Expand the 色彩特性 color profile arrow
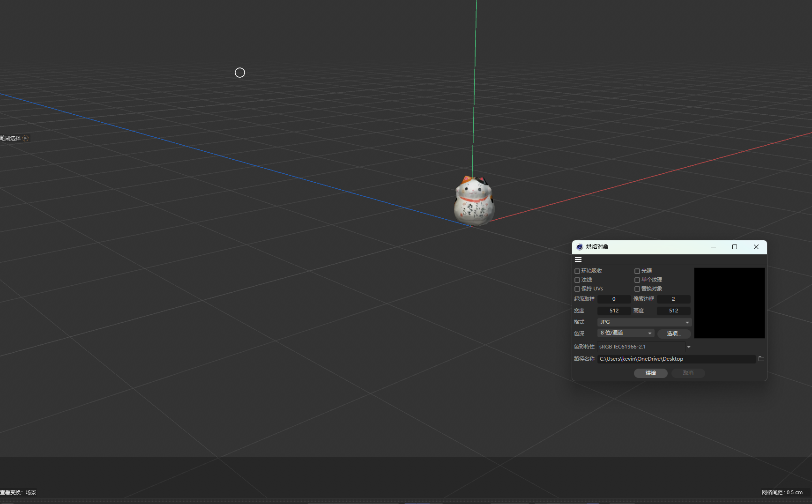This screenshot has width=812, height=504. click(689, 347)
